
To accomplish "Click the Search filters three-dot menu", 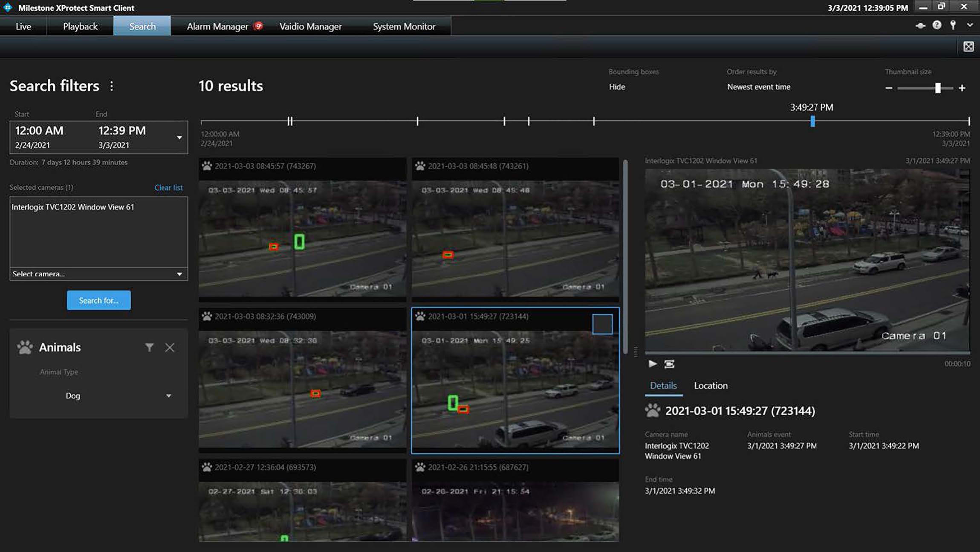I will pos(112,86).
